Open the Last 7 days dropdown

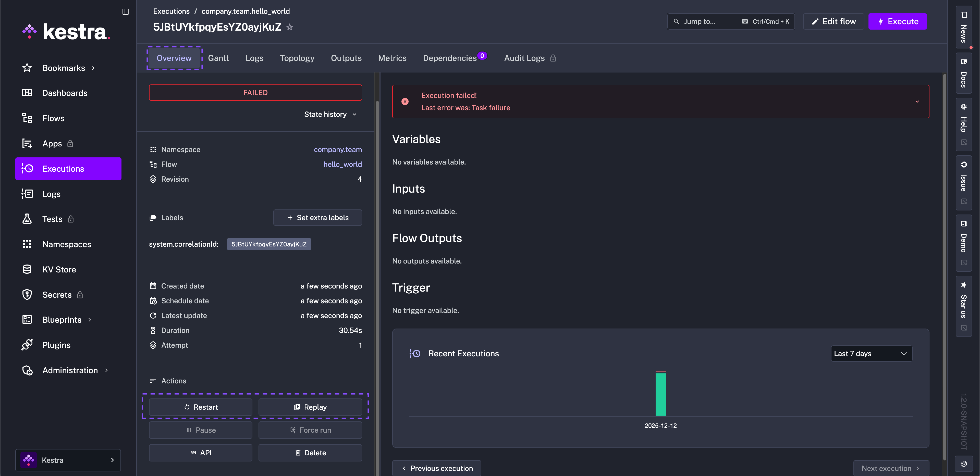(871, 354)
